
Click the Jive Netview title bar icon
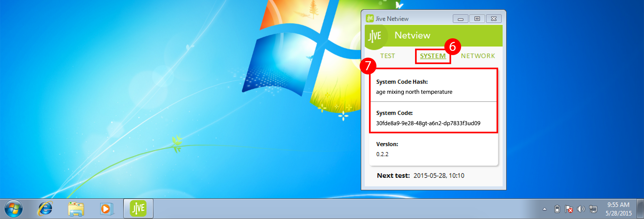pyautogui.click(x=370, y=19)
